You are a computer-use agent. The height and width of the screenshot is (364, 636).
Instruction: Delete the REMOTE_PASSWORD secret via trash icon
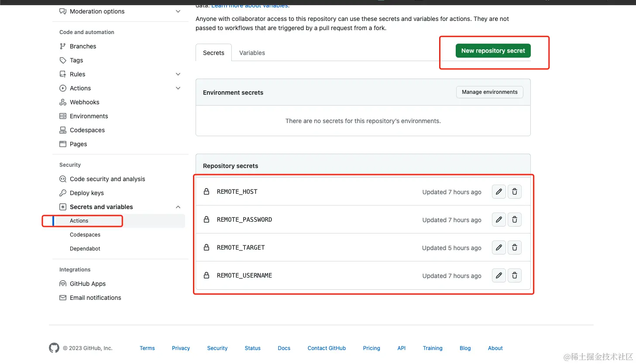pos(515,220)
